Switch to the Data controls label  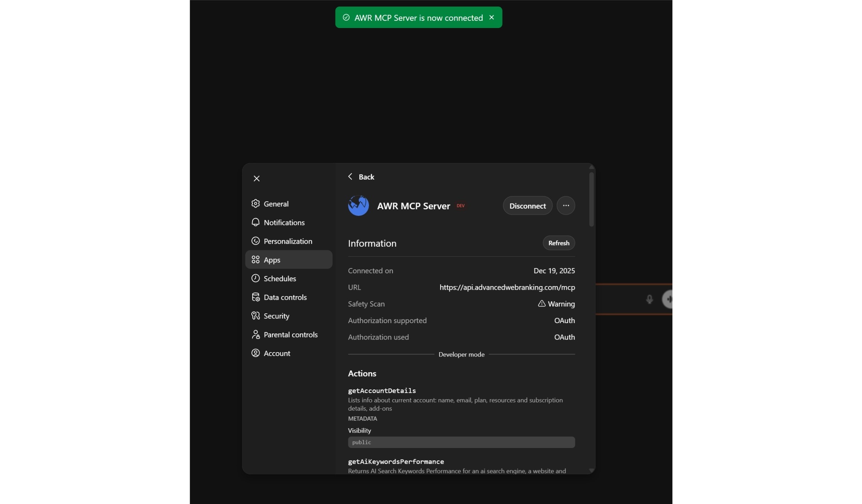point(285,297)
